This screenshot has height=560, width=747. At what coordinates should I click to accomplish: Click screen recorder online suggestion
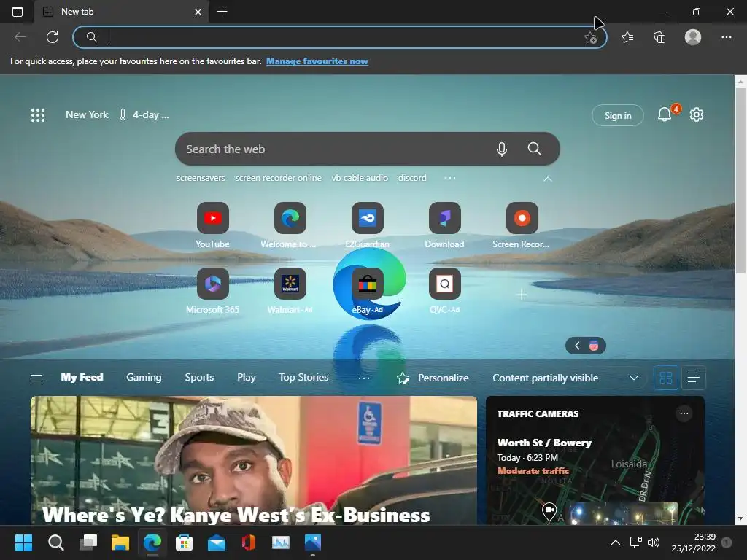[278, 178]
